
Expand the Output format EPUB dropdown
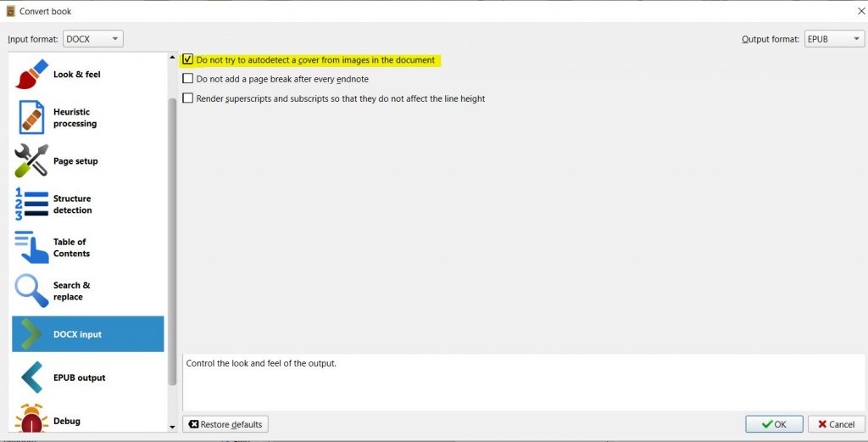[833, 39]
